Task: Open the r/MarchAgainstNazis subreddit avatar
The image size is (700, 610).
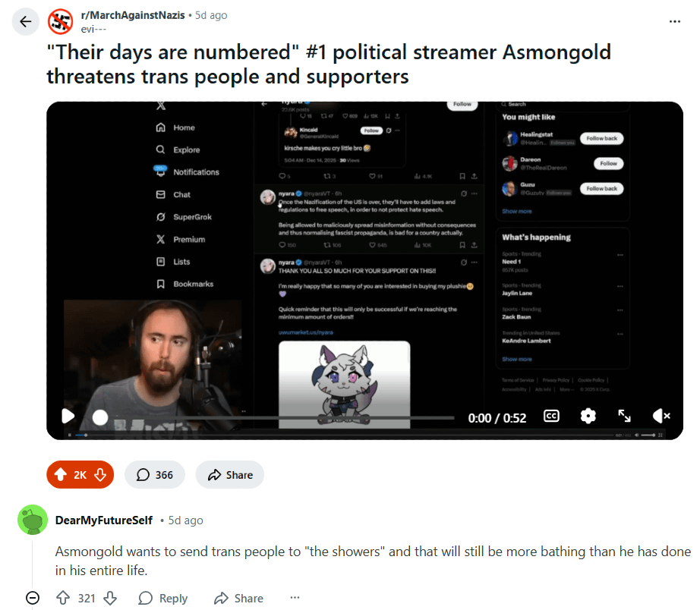Action: pos(61,21)
